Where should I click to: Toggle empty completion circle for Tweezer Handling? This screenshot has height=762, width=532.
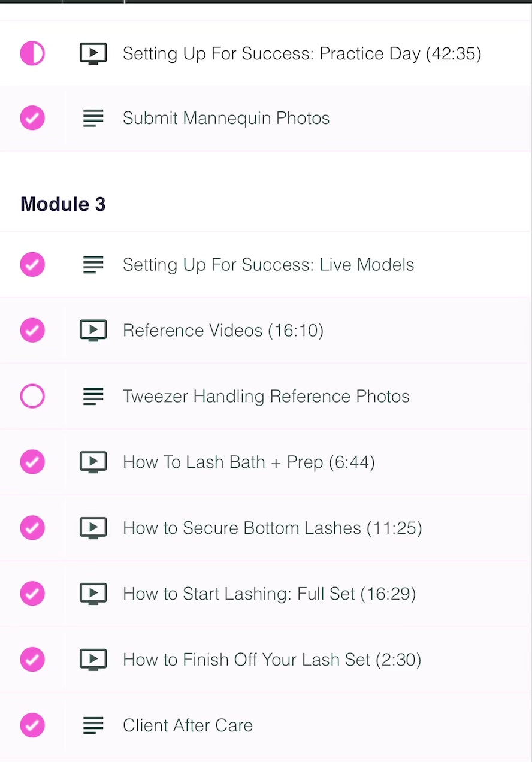click(32, 396)
